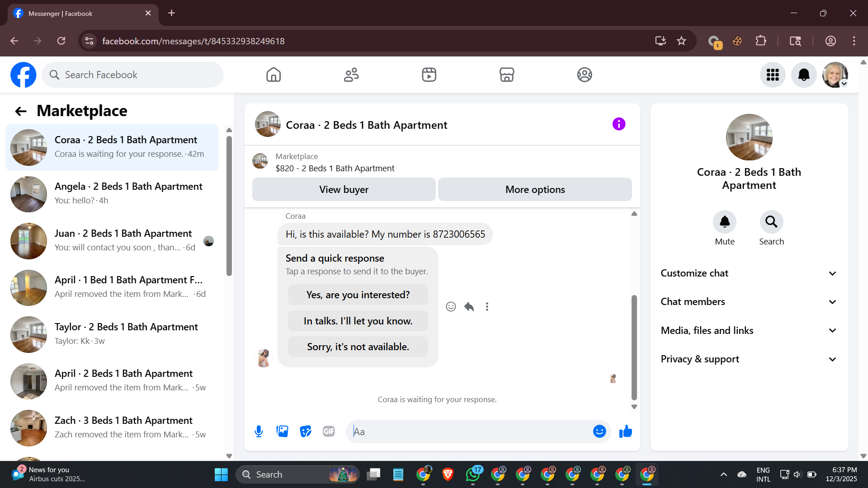Image resolution: width=868 pixels, height=488 pixels.
Task: Open the $820 2 Beds 1 Bath listing link
Action: 335,168
